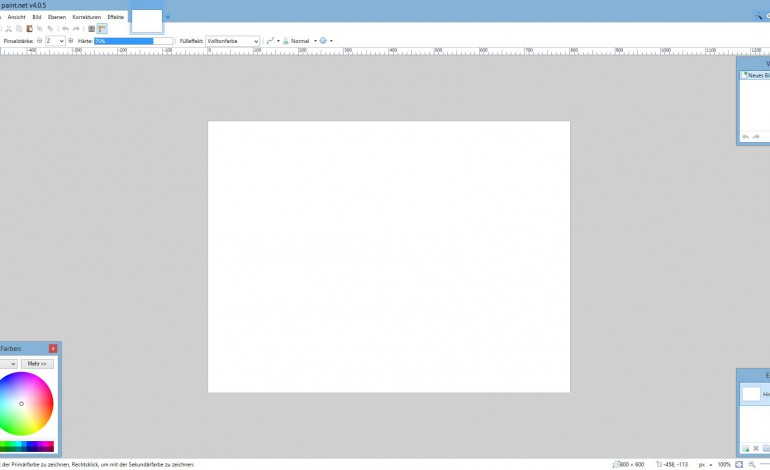Screen dimensions: 770x470
Task: Click the history panel redo arrow
Action: [x=756, y=137]
